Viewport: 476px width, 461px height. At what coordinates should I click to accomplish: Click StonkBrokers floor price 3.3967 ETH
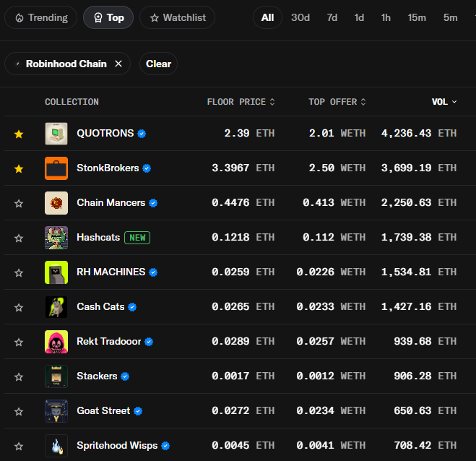[x=243, y=168]
